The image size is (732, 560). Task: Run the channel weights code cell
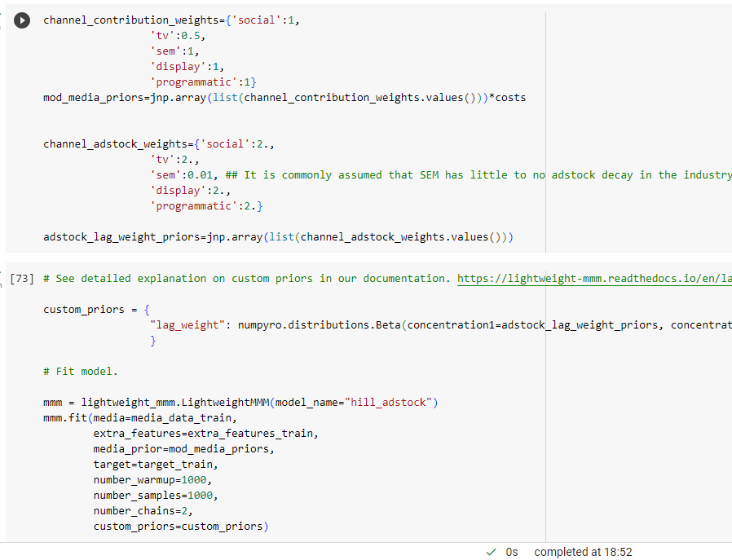click(x=21, y=20)
